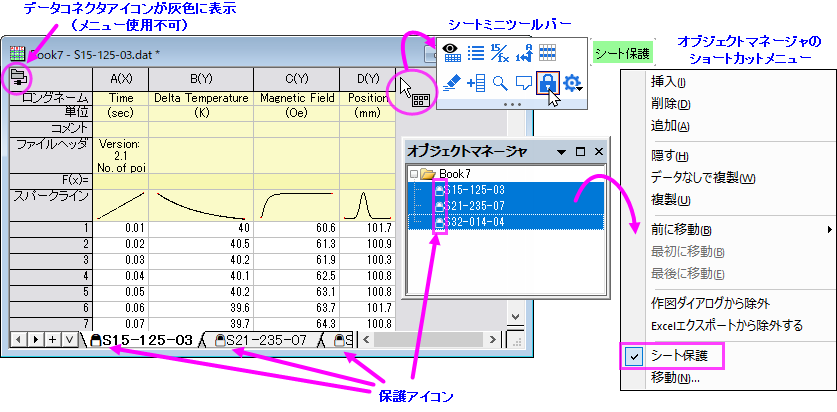The height and width of the screenshot is (412, 837).
Task: Select column C(Y) header
Action: pos(297,80)
